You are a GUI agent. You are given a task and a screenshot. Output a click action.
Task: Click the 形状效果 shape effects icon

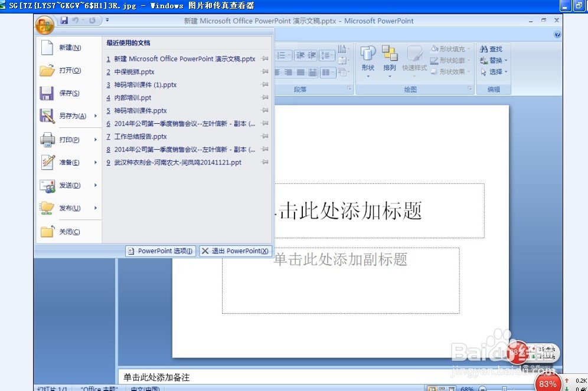pyautogui.click(x=435, y=71)
